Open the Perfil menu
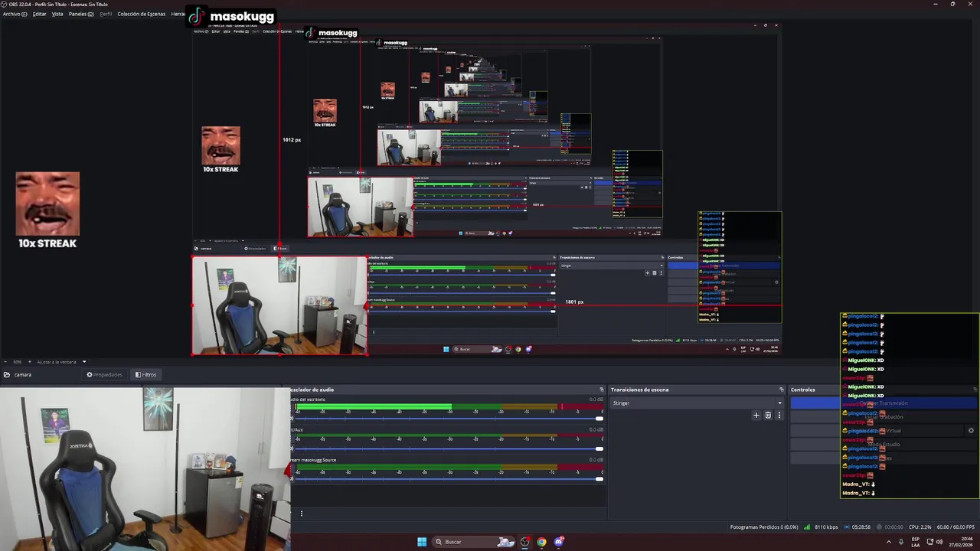The width and height of the screenshot is (980, 551). pos(106,14)
